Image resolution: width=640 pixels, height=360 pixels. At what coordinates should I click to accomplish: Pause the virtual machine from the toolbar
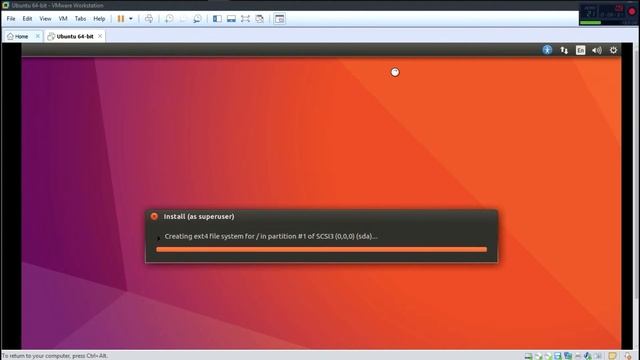pyautogui.click(x=121, y=19)
